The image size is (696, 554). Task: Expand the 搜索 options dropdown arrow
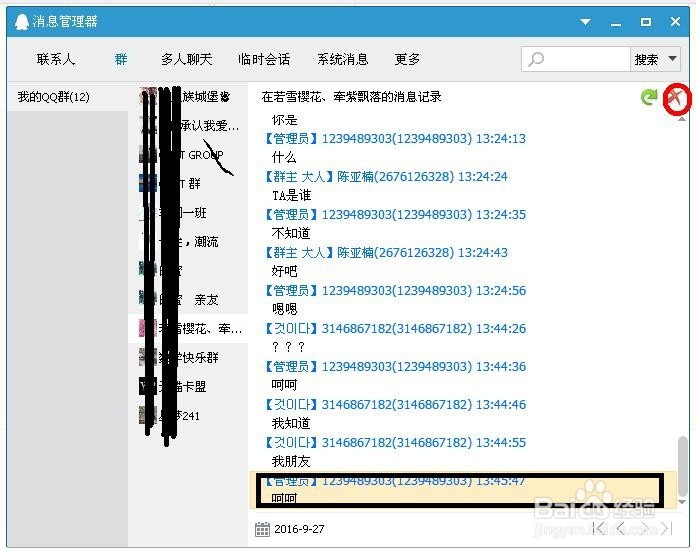[672, 59]
